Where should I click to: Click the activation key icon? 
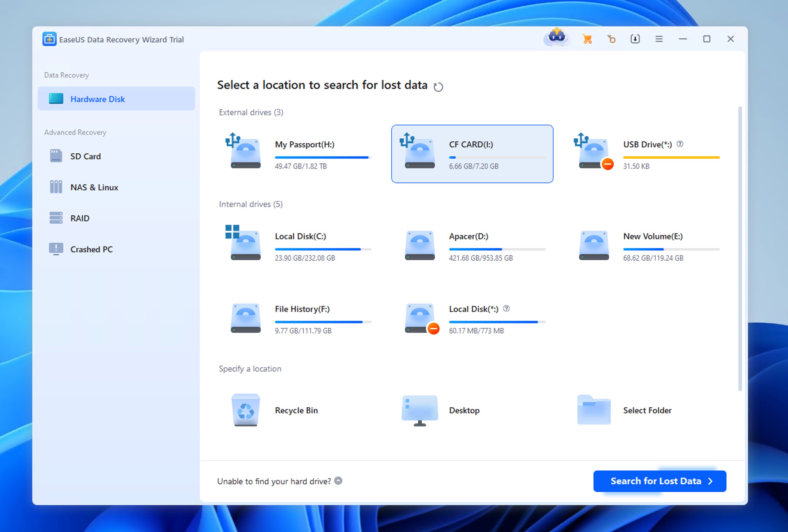[611, 39]
